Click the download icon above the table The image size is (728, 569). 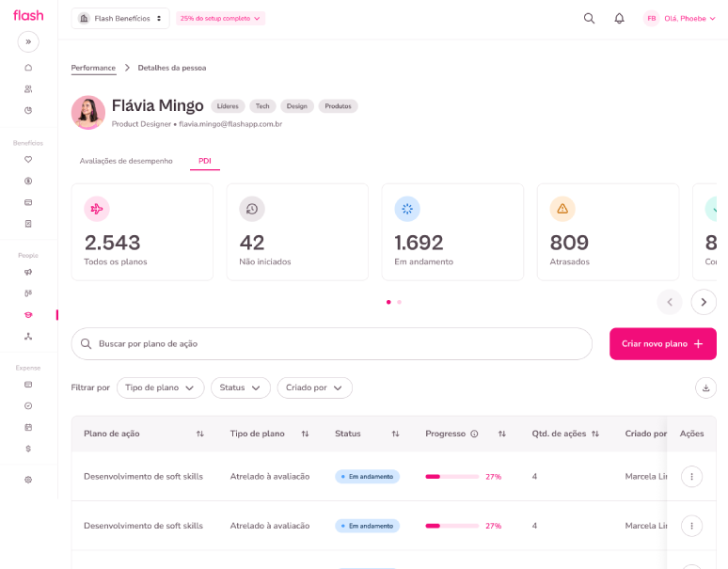704,387
